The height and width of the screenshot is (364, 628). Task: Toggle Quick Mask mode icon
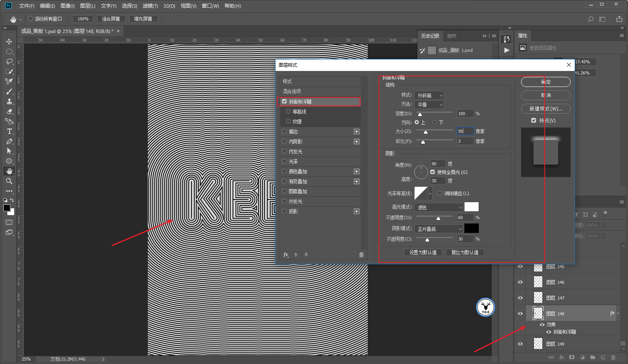click(x=9, y=222)
